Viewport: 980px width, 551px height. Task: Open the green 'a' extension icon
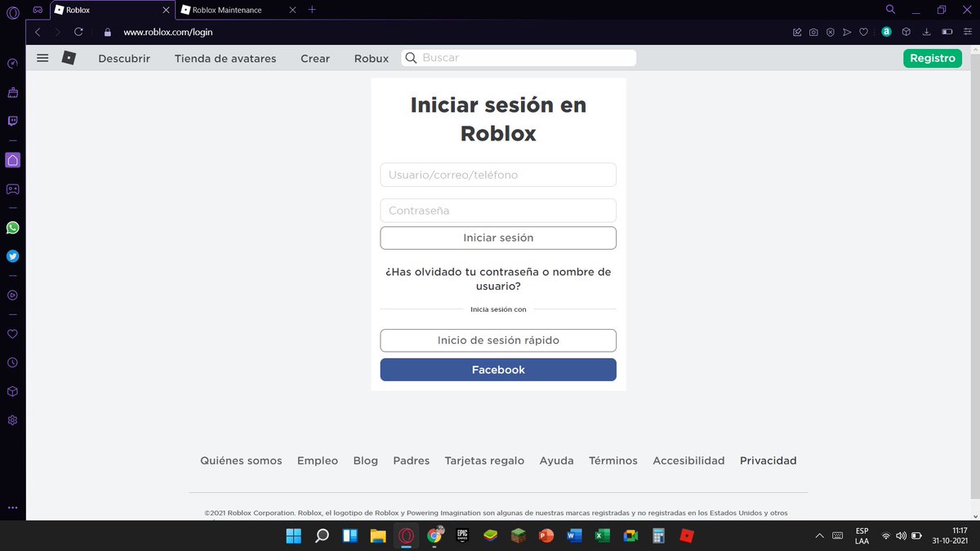(x=886, y=33)
